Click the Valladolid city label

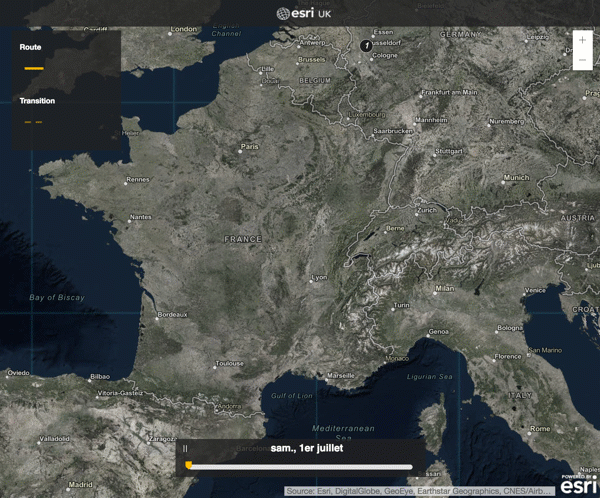click(54, 439)
